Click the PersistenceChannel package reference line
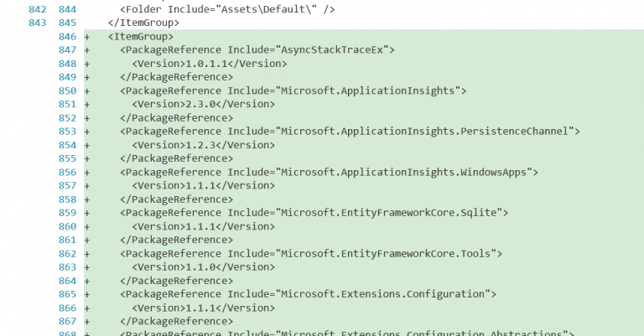Viewport: 644px width, 336px height. point(350,132)
